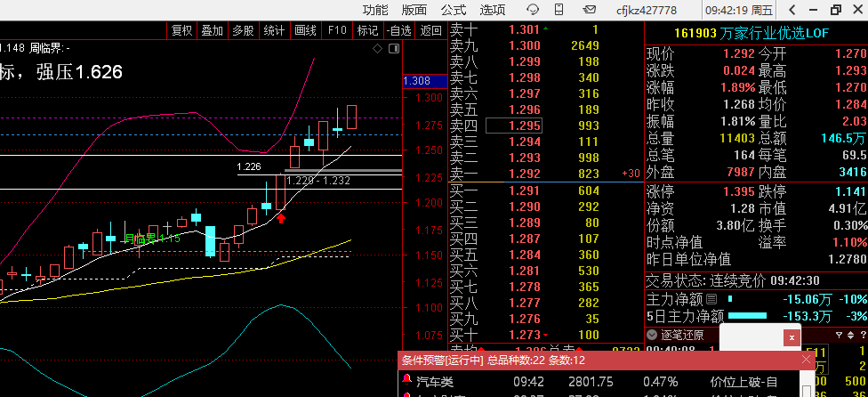Open F10 company information

point(336,30)
